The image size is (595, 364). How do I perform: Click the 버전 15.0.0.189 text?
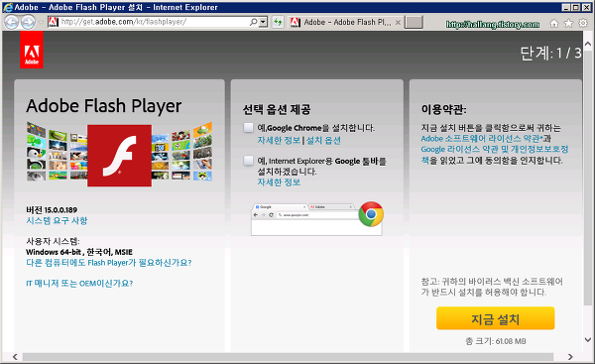tap(52, 210)
